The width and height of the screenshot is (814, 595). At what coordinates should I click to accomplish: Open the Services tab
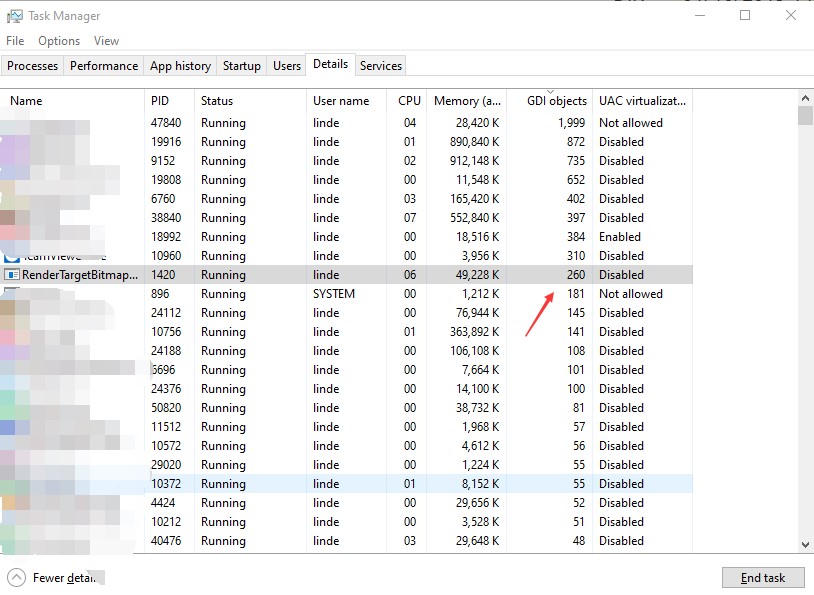(380, 66)
